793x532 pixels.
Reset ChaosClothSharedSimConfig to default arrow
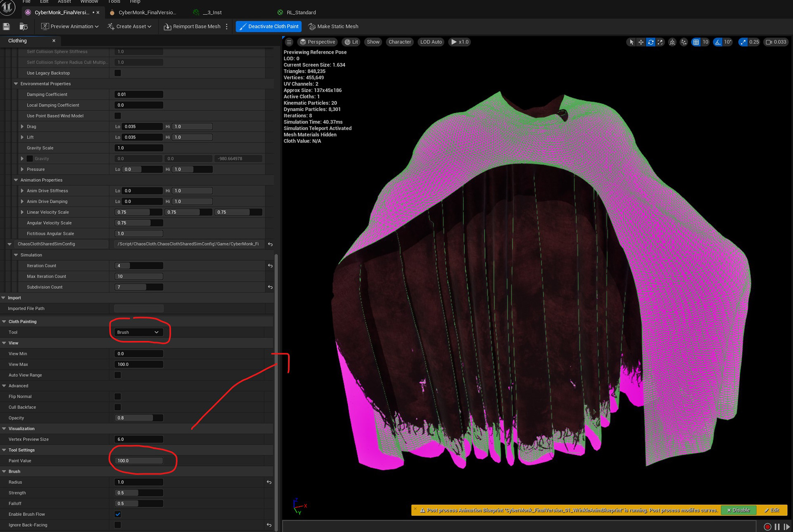pos(270,244)
